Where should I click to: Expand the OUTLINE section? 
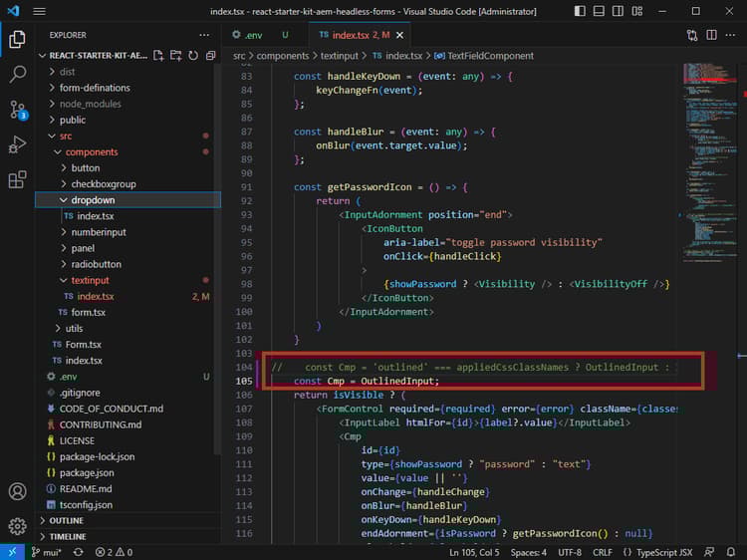point(66,520)
